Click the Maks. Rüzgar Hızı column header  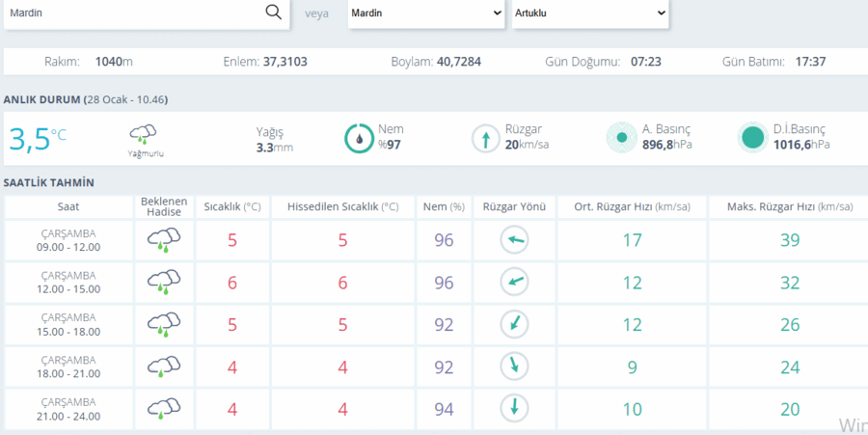coord(790,207)
